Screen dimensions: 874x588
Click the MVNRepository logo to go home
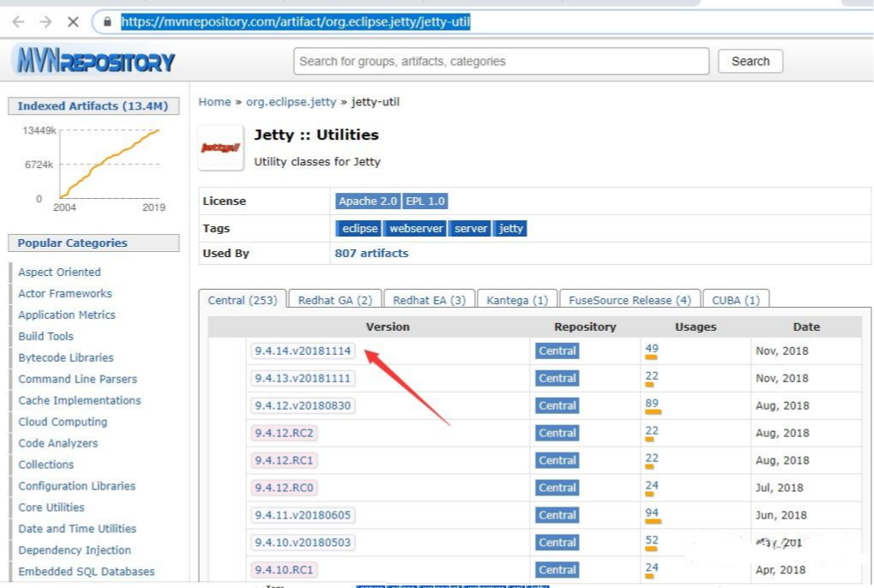point(94,60)
